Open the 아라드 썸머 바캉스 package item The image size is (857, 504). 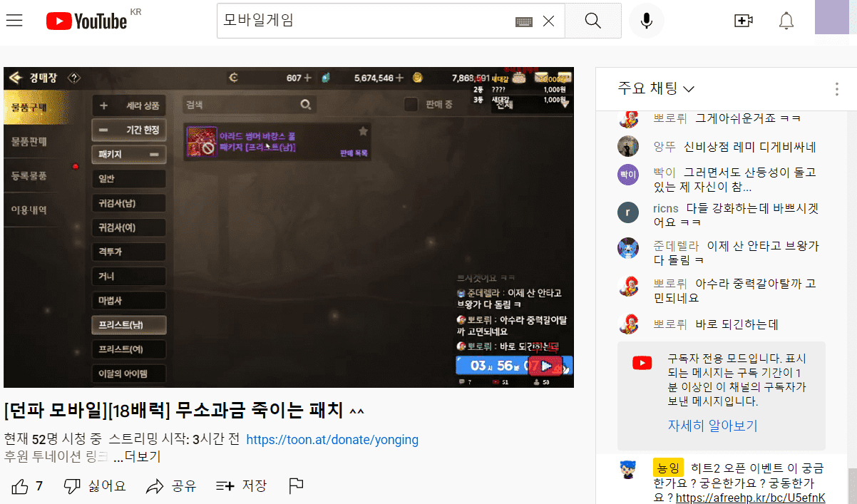click(x=279, y=141)
